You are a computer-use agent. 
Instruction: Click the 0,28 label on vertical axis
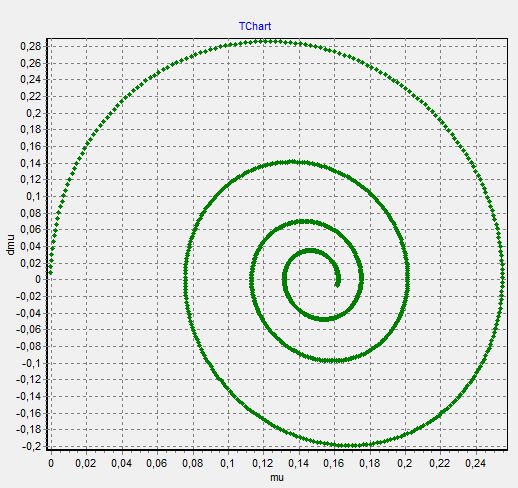click(x=31, y=46)
